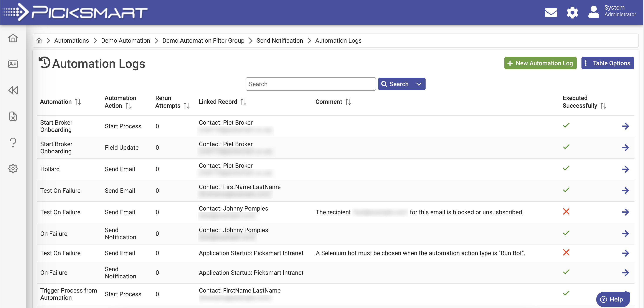The height and width of the screenshot is (308, 644).
Task: Click the settings gear in top header
Action: (572, 12)
